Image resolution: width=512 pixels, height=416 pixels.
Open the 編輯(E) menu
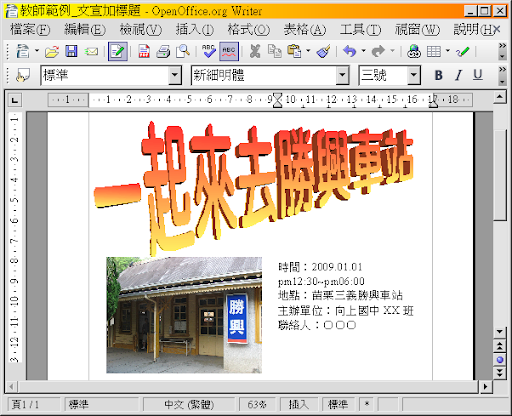[85, 30]
